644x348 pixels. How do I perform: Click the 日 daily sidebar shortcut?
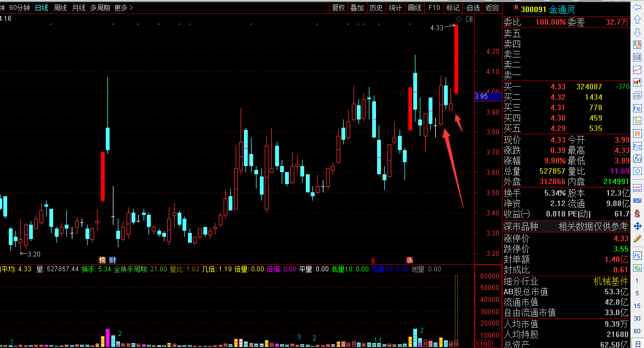point(637,344)
